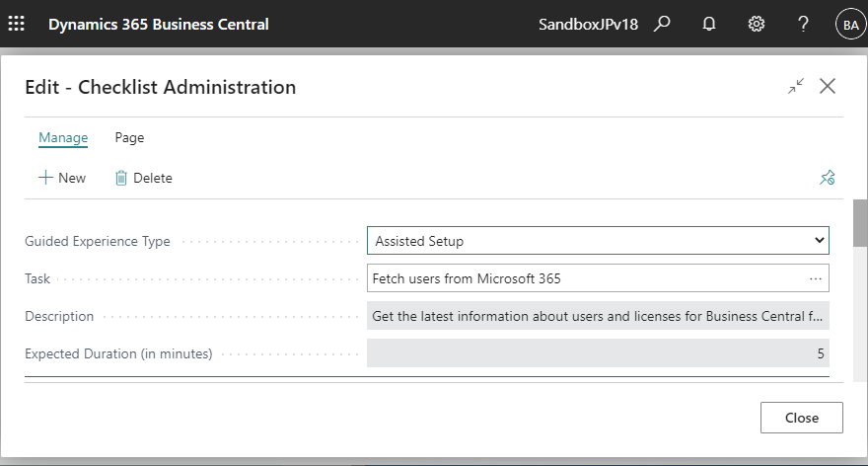The width and height of the screenshot is (868, 466).
Task: Click the Guided Experience Type label
Action: tap(98, 242)
